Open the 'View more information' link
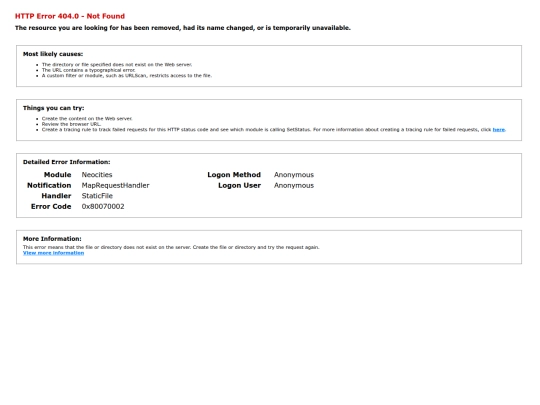This screenshot has height=405, width=540. [53, 253]
